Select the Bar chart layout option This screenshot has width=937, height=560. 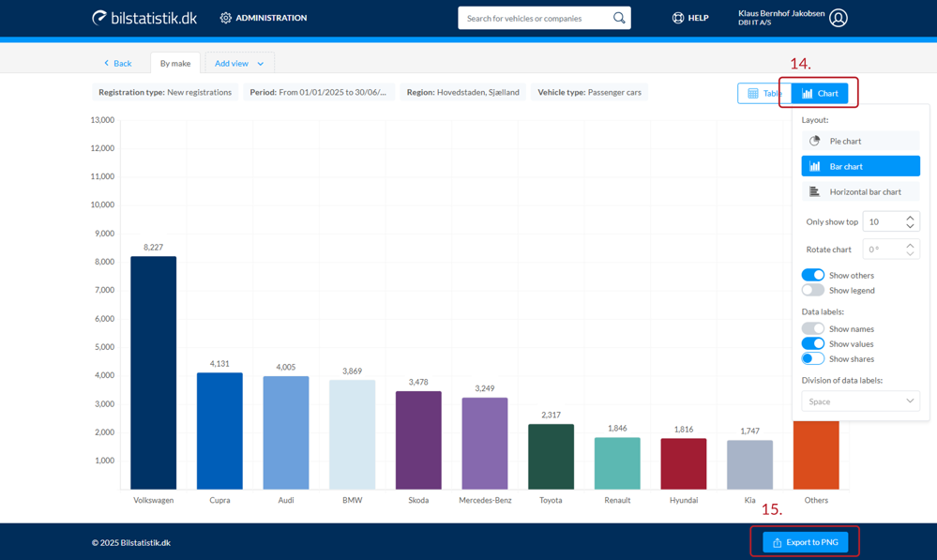pyautogui.click(x=859, y=166)
